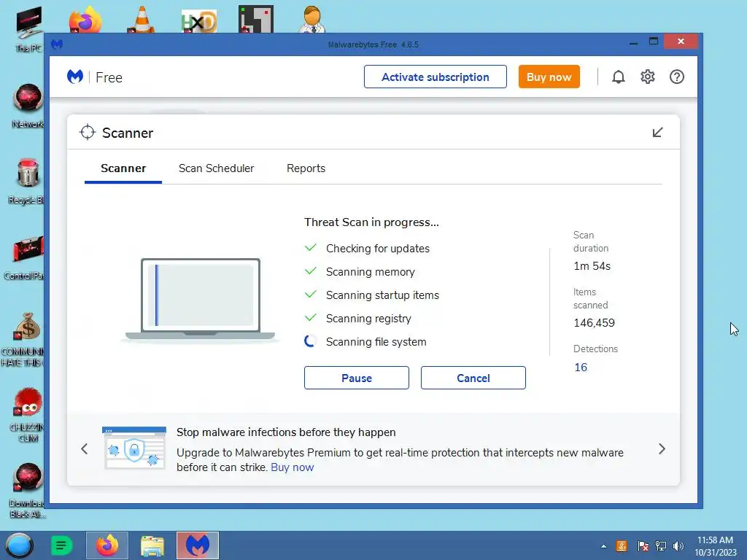747x560 pixels.
Task: Click the scan duration value 1m 54s
Action: (x=592, y=266)
